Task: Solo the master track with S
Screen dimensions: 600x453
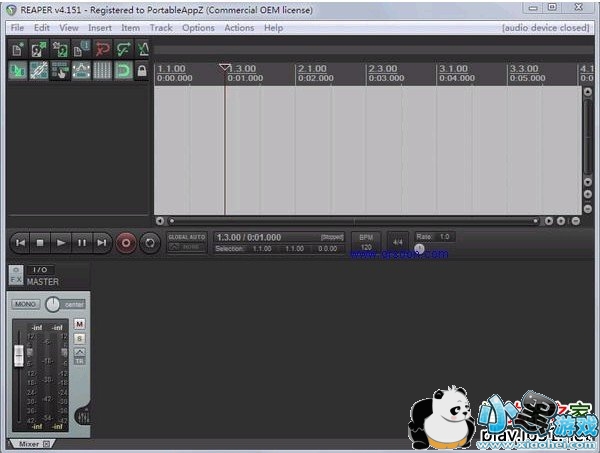Action: tap(79, 339)
